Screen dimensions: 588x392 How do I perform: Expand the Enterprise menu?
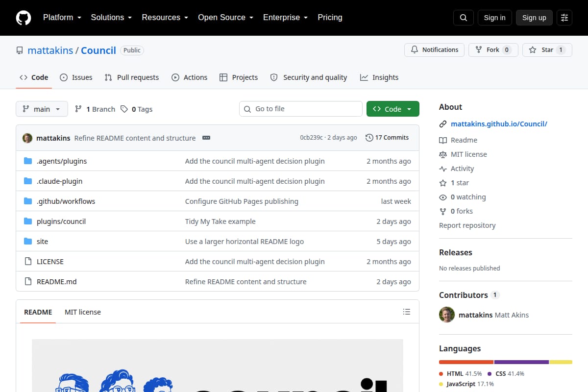pos(285,17)
